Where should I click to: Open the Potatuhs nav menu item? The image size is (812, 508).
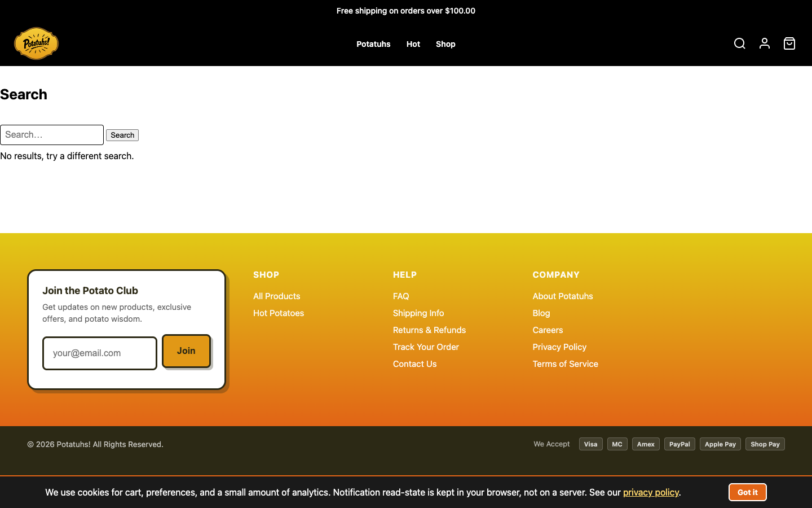coord(373,44)
